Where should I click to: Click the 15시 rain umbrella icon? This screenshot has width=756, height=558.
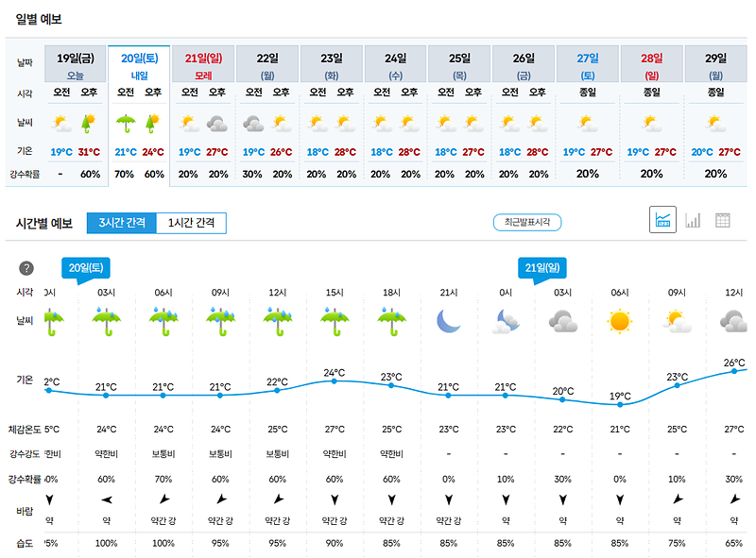point(335,321)
